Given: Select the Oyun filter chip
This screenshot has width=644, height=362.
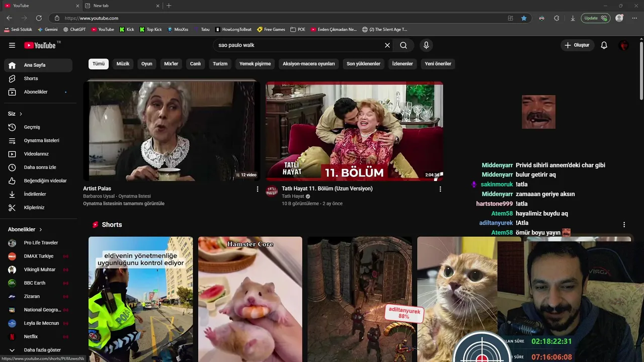Looking at the screenshot, I should 147,64.
